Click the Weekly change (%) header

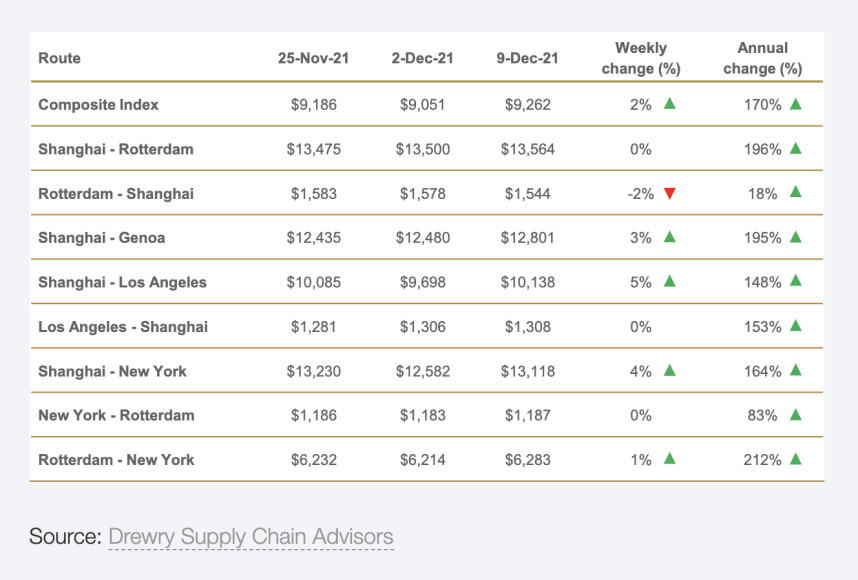(641, 58)
